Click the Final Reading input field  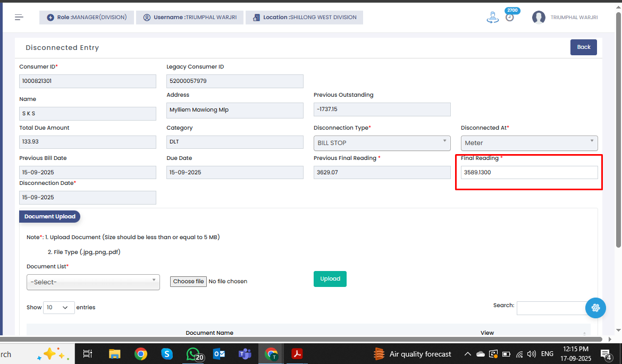(x=529, y=173)
